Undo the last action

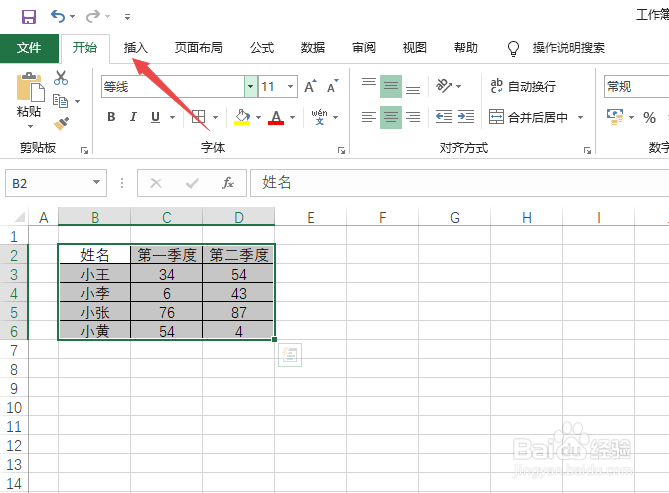point(58,17)
